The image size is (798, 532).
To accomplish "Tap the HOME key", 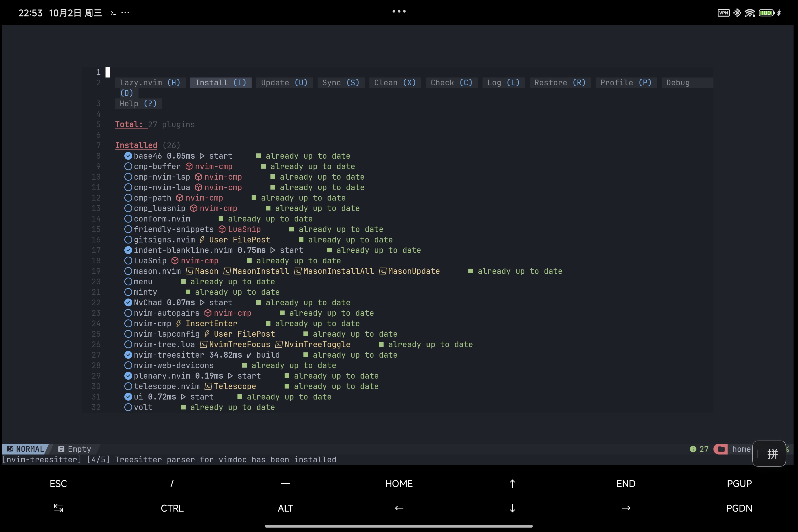I will (x=399, y=484).
